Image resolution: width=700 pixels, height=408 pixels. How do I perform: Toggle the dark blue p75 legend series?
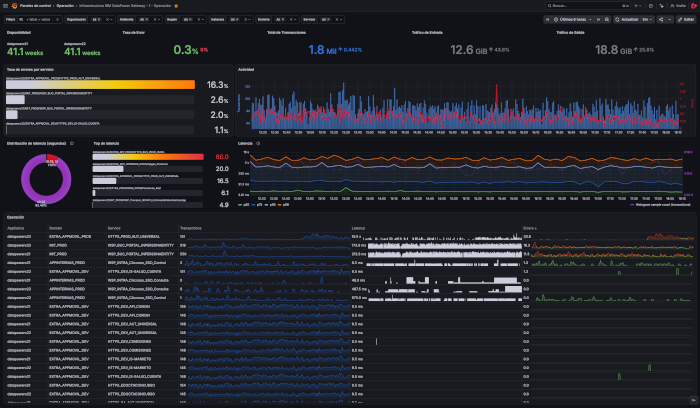[257, 205]
